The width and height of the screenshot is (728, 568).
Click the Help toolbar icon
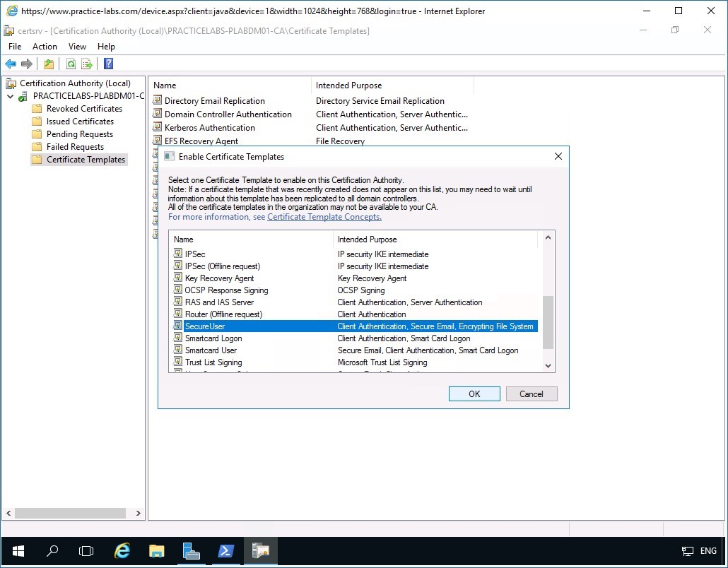[x=108, y=64]
